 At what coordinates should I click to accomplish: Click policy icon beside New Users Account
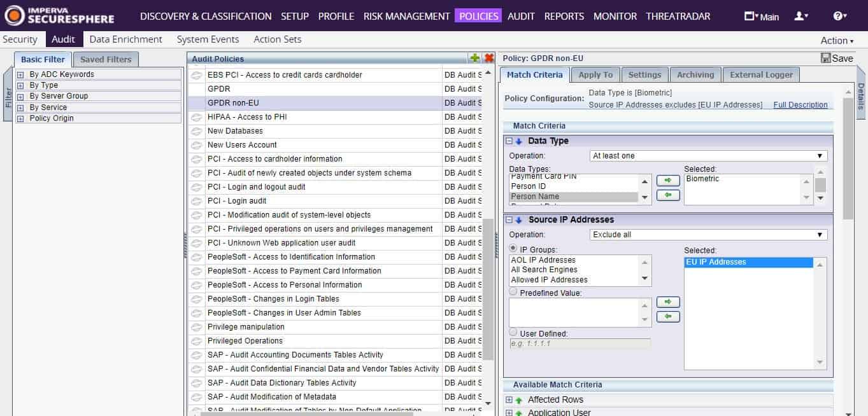click(197, 145)
